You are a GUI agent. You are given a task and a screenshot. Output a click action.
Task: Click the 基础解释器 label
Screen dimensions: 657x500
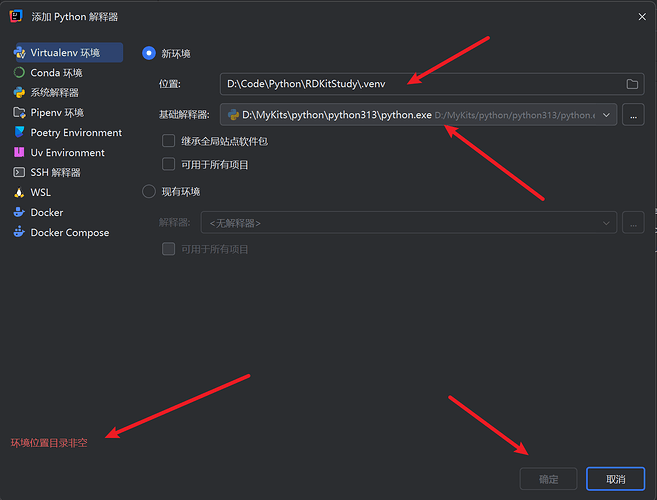pyautogui.click(x=184, y=115)
